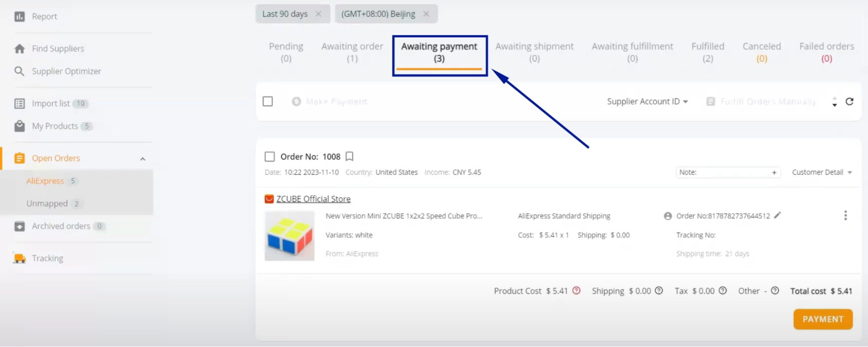The height and width of the screenshot is (347, 868).
Task: Tick the select-all orders checkbox
Action: click(x=268, y=102)
